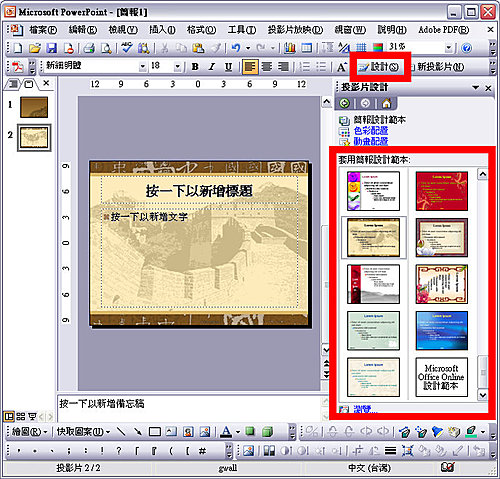Open the font name dropdown

(143, 67)
